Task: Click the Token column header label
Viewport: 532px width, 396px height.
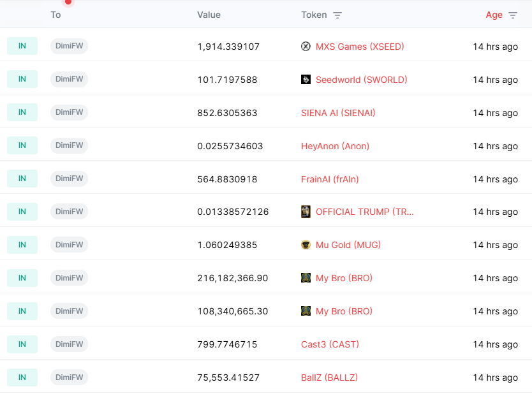Action: (x=314, y=15)
